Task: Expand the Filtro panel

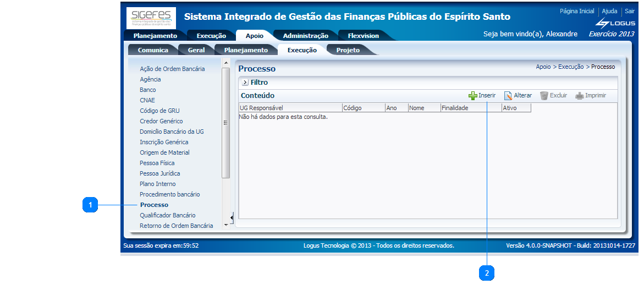Action: tap(245, 83)
